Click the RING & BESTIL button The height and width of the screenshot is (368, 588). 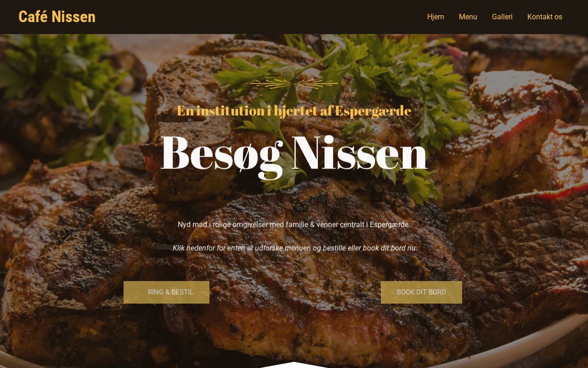166,292
